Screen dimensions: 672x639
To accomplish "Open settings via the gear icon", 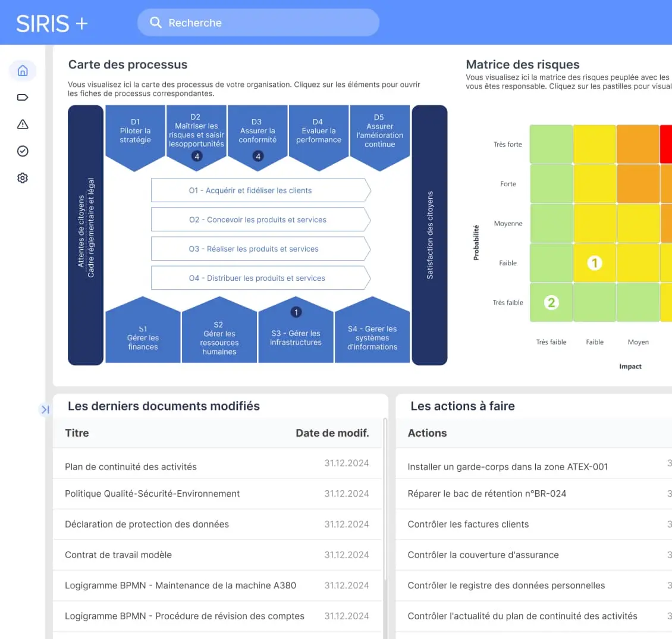I will (x=23, y=178).
